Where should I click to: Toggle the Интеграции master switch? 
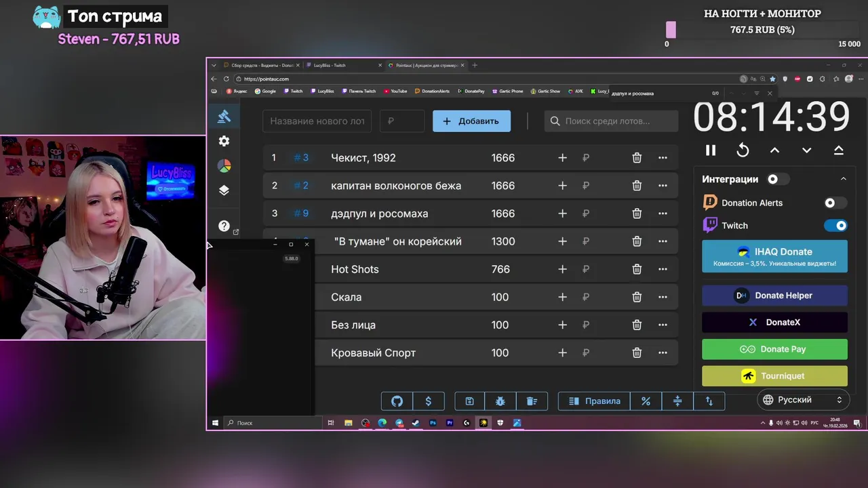(777, 179)
